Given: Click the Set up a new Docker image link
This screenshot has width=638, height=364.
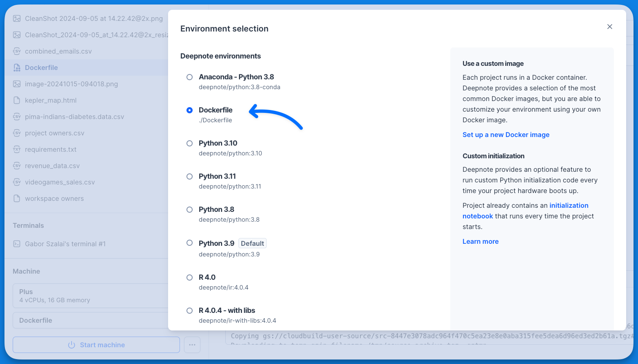Looking at the screenshot, I should coord(506,135).
